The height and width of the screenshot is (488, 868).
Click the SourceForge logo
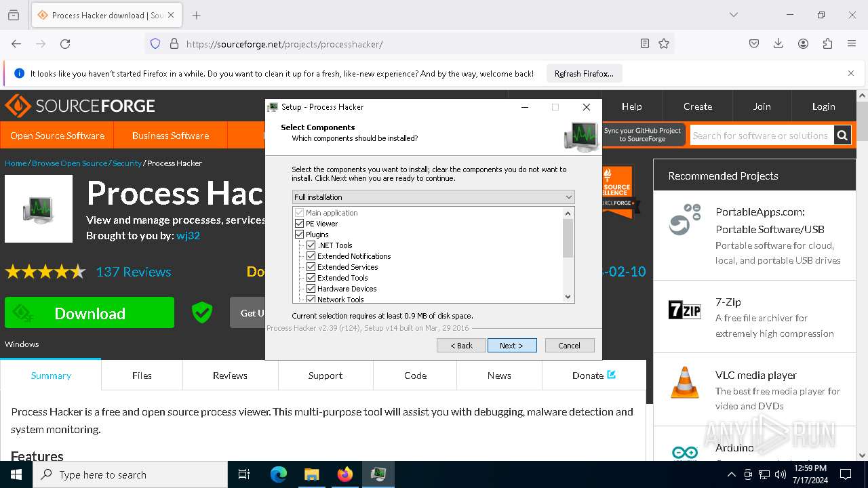(x=80, y=106)
